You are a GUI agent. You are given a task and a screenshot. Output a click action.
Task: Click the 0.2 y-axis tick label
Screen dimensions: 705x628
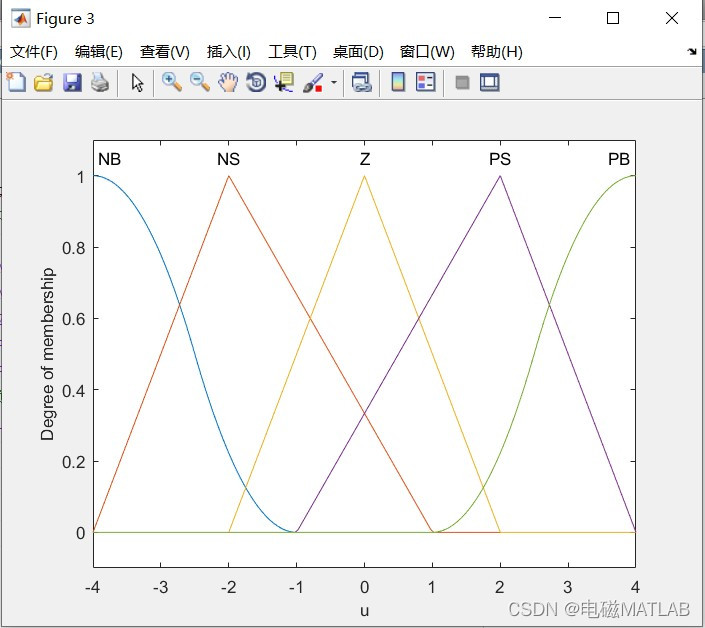74,462
